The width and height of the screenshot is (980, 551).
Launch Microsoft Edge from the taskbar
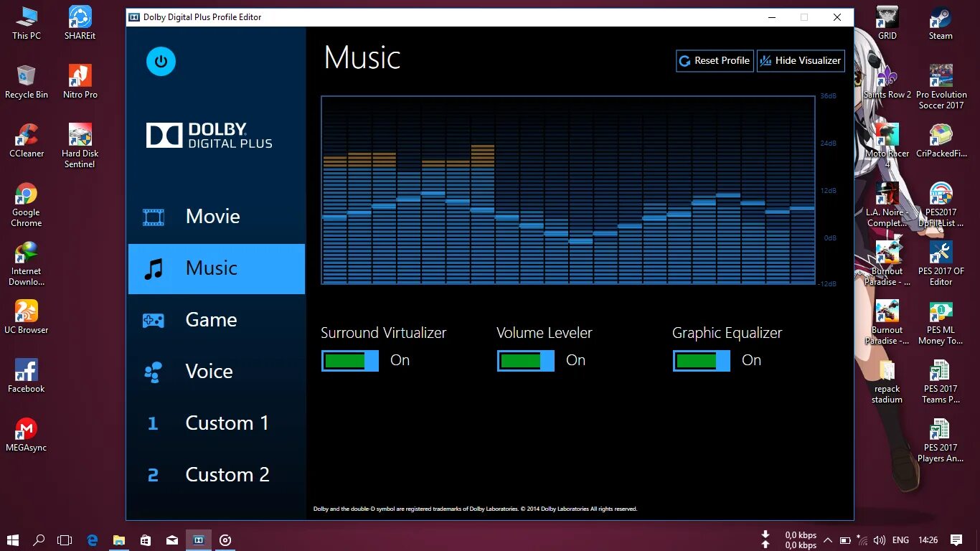point(93,540)
